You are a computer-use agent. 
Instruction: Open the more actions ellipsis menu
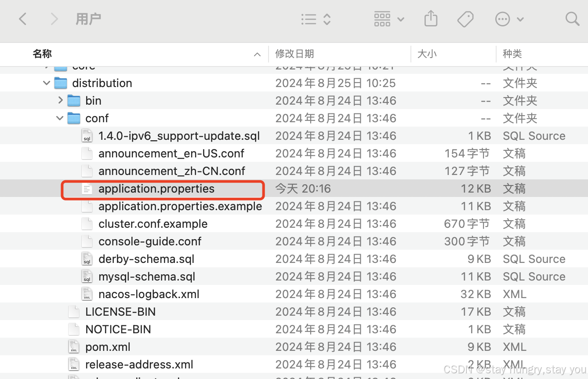pos(509,19)
